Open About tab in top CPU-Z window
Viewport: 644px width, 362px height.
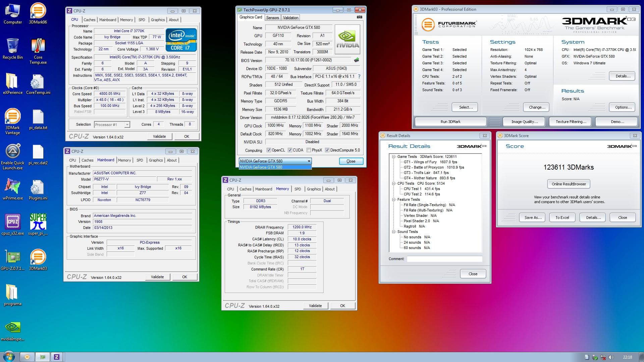(x=174, y=20)
